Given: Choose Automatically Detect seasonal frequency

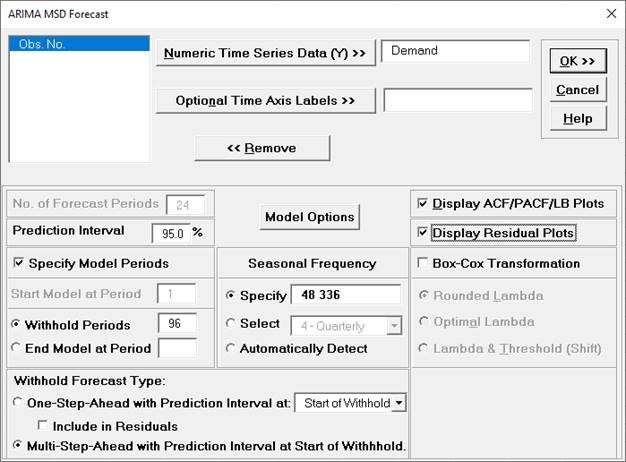Looking at the screenshot, I should click(231, 349).
